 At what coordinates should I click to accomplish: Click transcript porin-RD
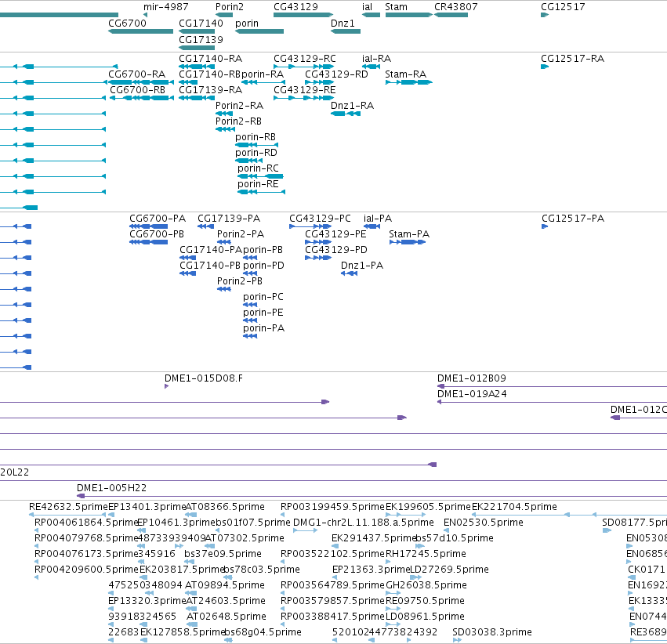248,161
